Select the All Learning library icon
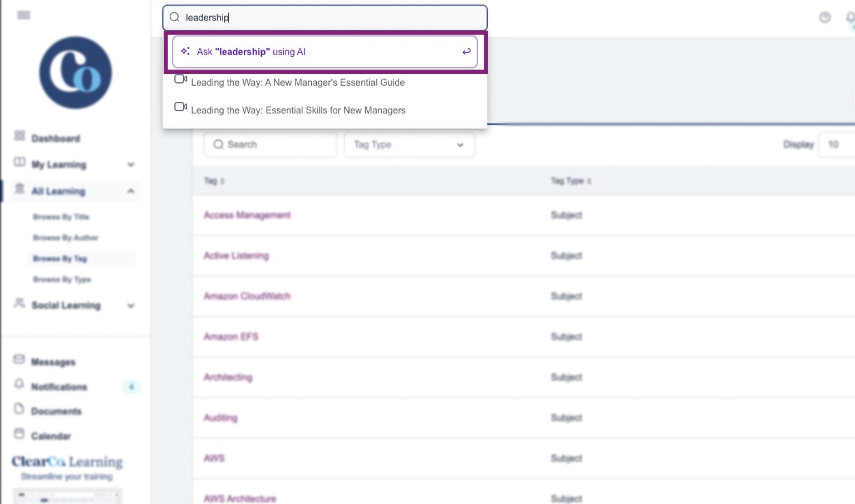855x504 pixels. click(x=19, y=189)
